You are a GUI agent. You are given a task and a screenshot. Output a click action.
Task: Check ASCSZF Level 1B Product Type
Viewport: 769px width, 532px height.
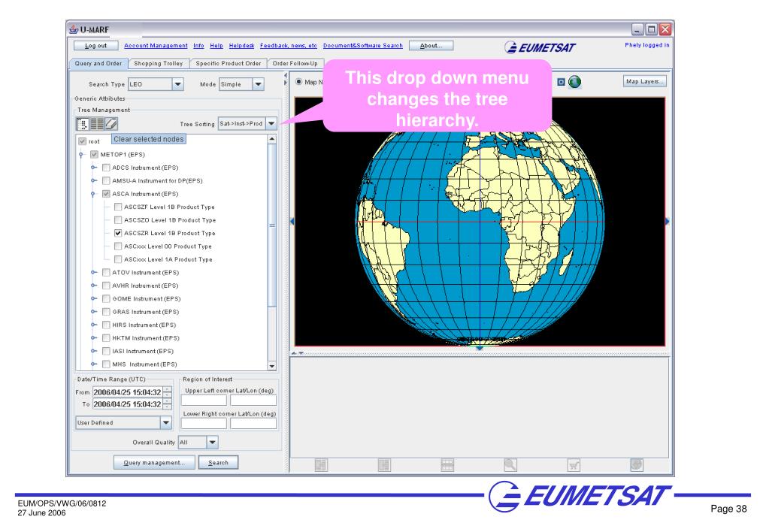[118, 207]
